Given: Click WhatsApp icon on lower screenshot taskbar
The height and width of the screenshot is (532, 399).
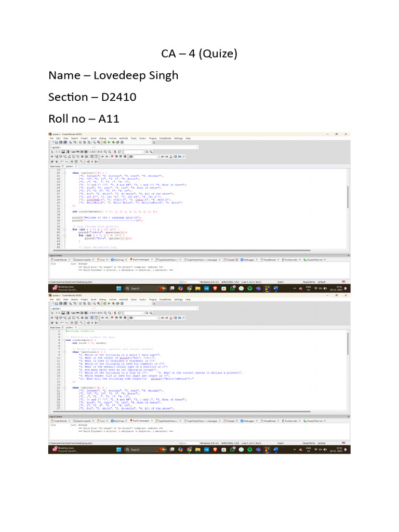Looking at the screenshot, I should click(232, 449).
